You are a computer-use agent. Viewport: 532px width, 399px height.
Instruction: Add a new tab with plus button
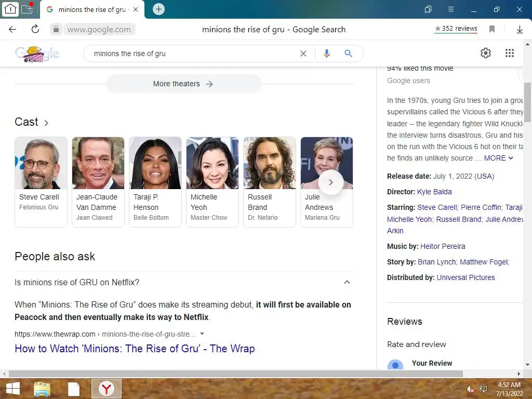click(x=158, y=9)
